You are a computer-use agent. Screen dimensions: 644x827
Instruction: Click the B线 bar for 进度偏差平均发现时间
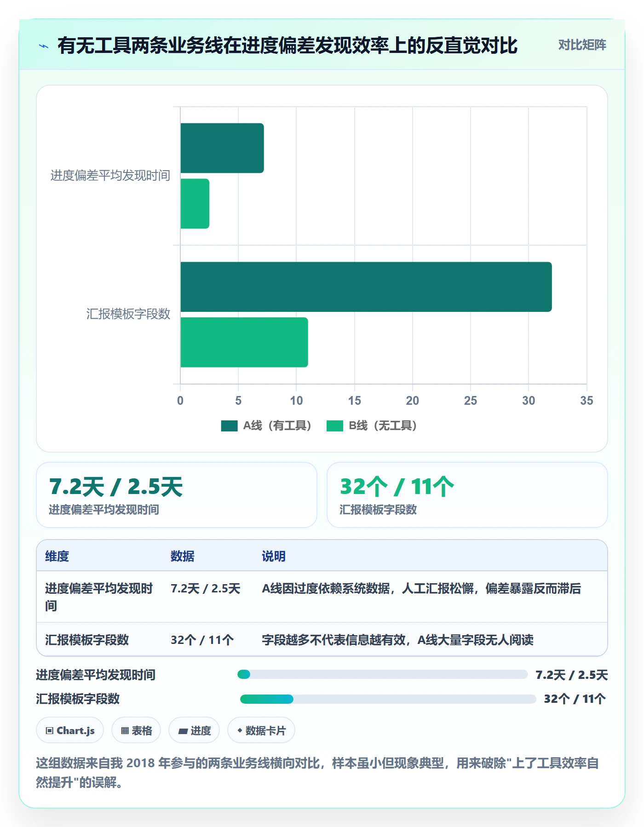[x=195, y=204]
